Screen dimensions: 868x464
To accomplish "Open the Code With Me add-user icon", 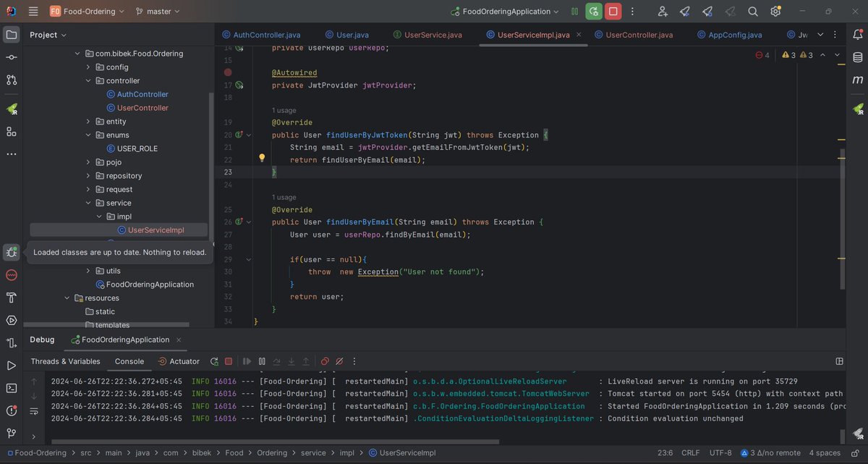I will click(x=663, y=12).
